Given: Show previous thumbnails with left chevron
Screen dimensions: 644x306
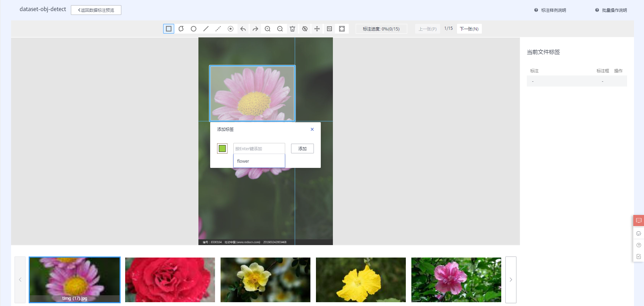Looking at the screenshot, I should 20,280.
